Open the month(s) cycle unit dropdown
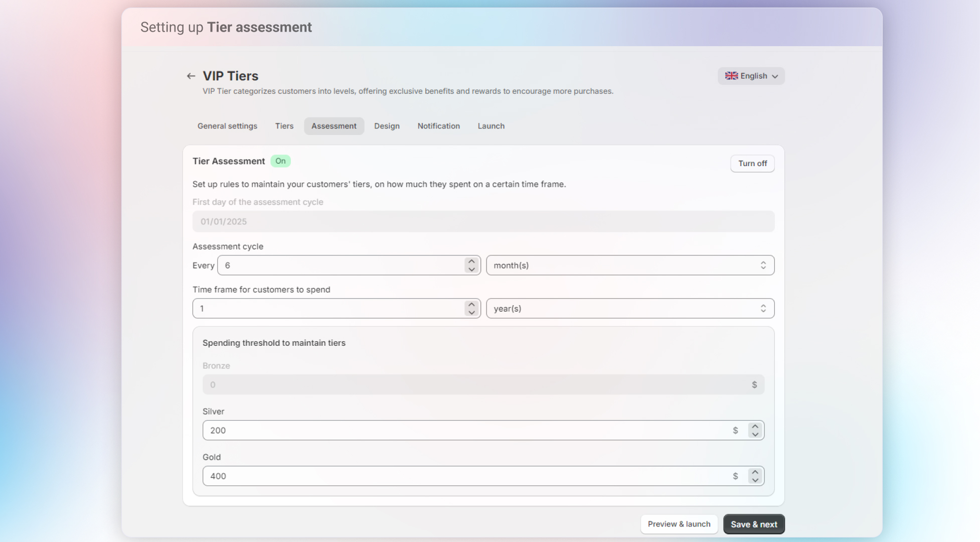This screenshot has width=980, height=542. click(629, 265)
